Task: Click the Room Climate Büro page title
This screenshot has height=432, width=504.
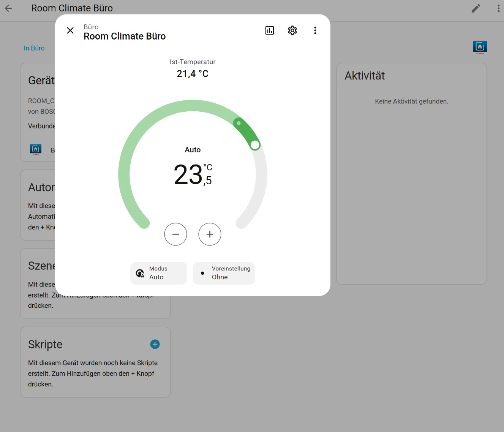Action: coord(72,8)
